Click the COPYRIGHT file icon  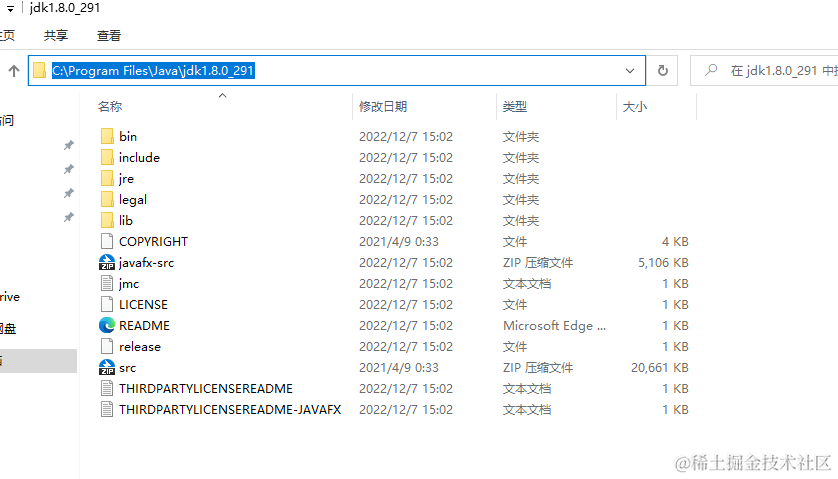pyautogui.click(x=107, y=241)
